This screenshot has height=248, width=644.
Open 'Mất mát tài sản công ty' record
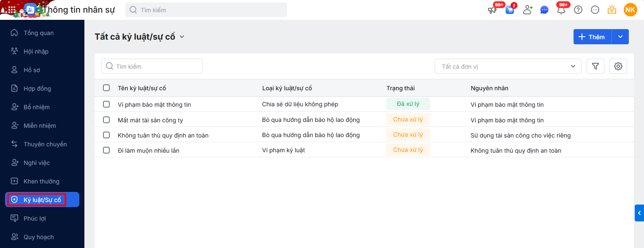150,120
